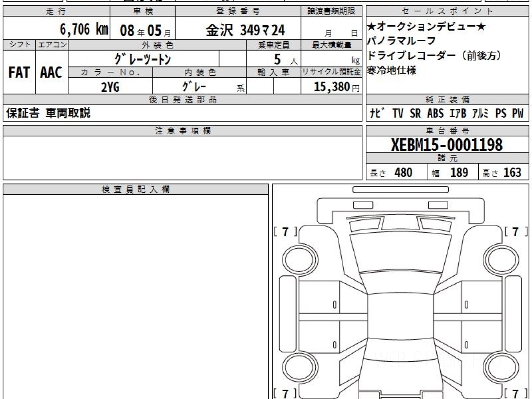Select the 走行 header cell

point(56,12)
